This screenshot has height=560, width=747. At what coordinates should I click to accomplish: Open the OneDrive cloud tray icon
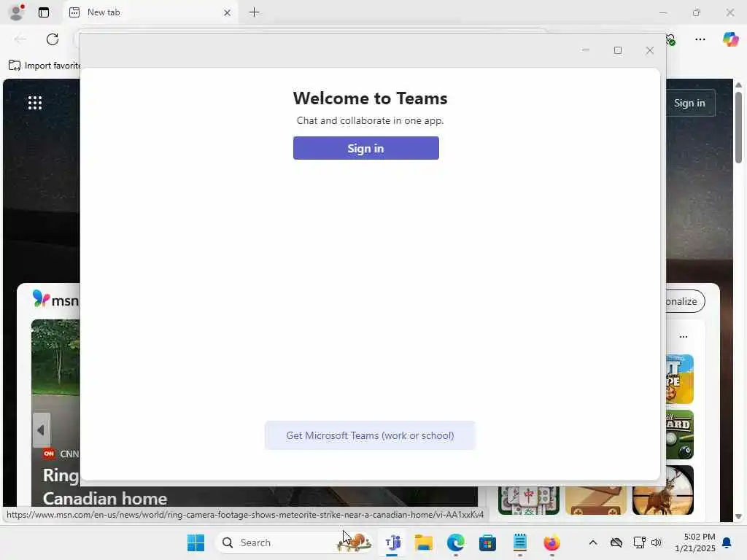point(616,542)
